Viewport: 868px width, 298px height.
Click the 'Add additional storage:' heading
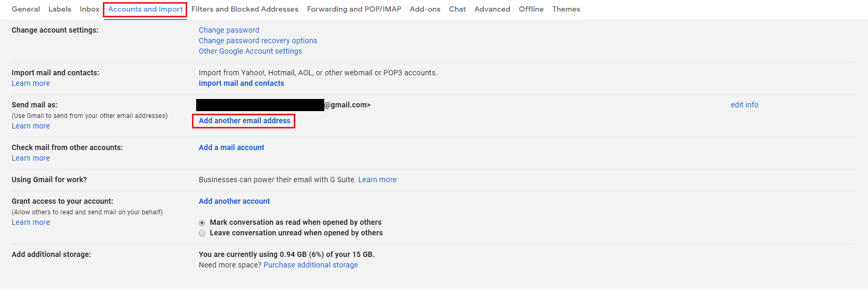point(51,254)
